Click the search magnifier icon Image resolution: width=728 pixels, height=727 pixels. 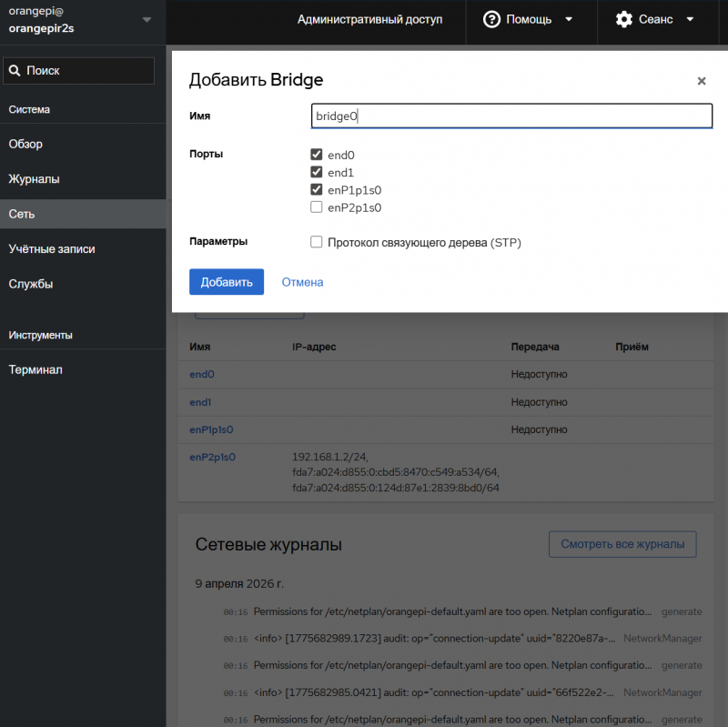(14, 70)
